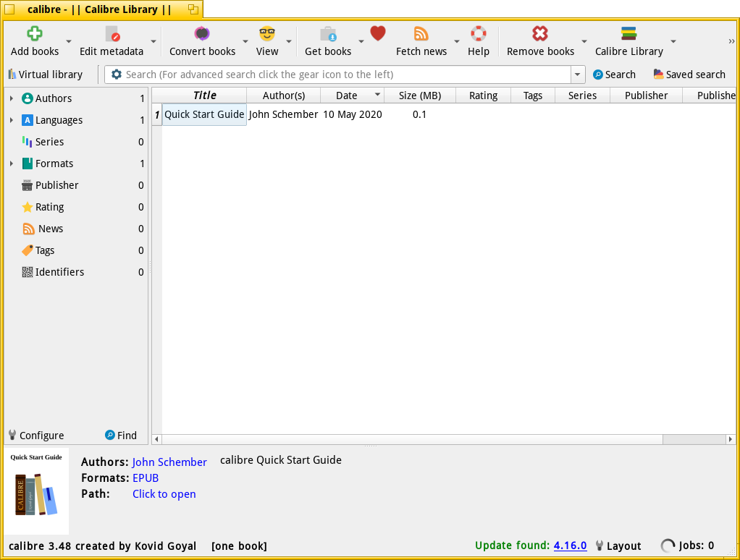Click the Virtual library button
The height and width of the screenshot is (560, 740).
[x=46, y=75]
